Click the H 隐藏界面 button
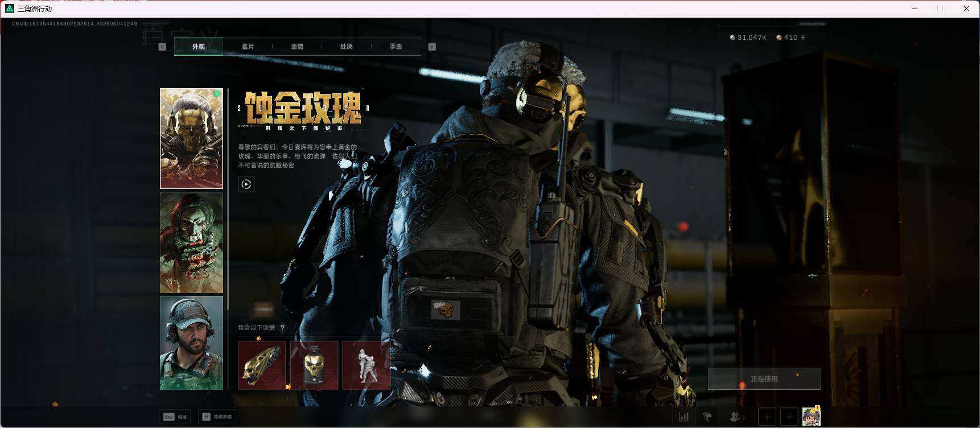This screenshot has width=980, height=428. (x=217, y=417)
